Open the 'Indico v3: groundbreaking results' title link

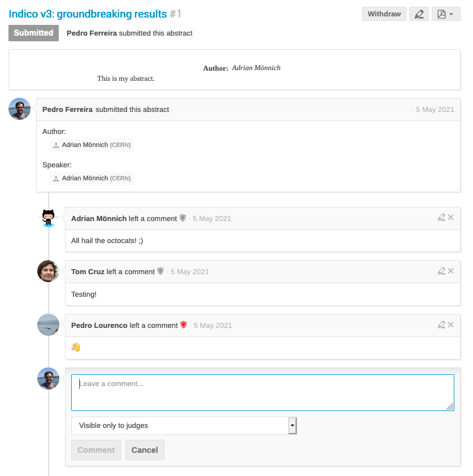point(88,14)
